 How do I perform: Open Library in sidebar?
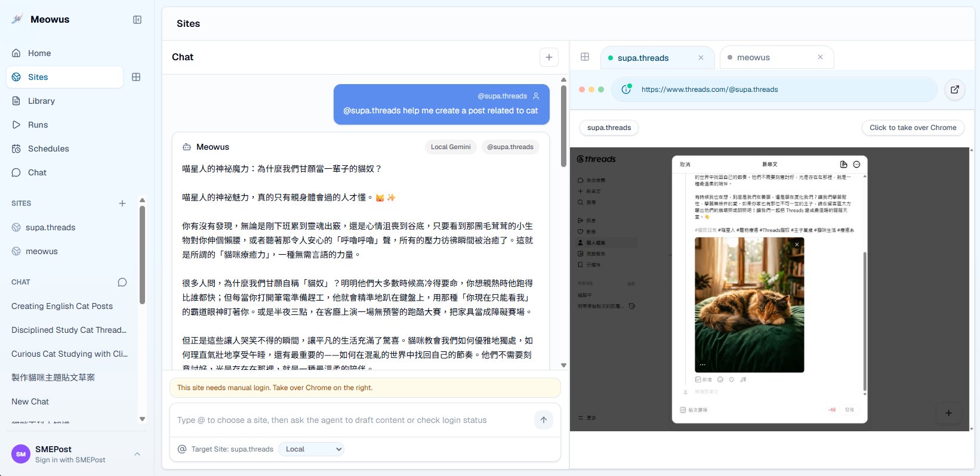(x=64, y=101)
